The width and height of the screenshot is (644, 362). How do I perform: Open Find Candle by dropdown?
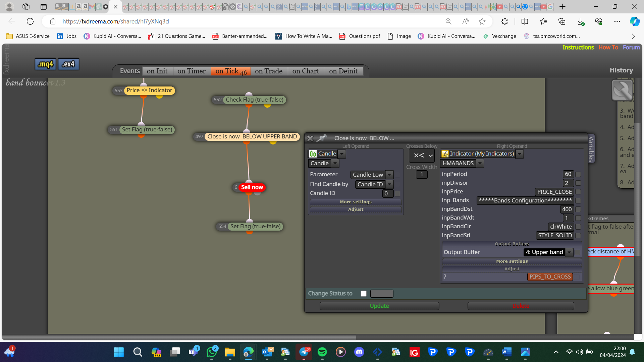tap(389, 184)
